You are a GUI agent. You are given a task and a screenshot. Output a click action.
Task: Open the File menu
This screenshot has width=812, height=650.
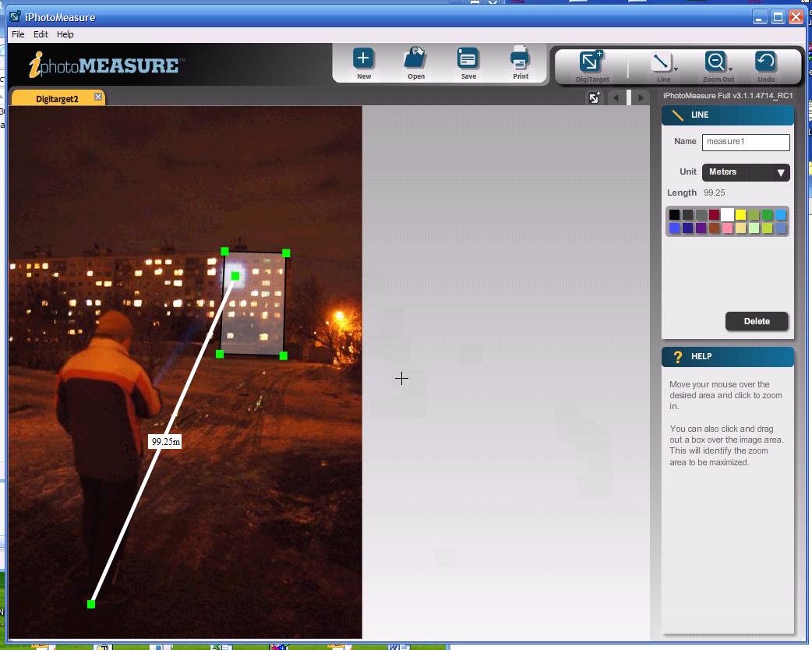(x=18, y=34)
